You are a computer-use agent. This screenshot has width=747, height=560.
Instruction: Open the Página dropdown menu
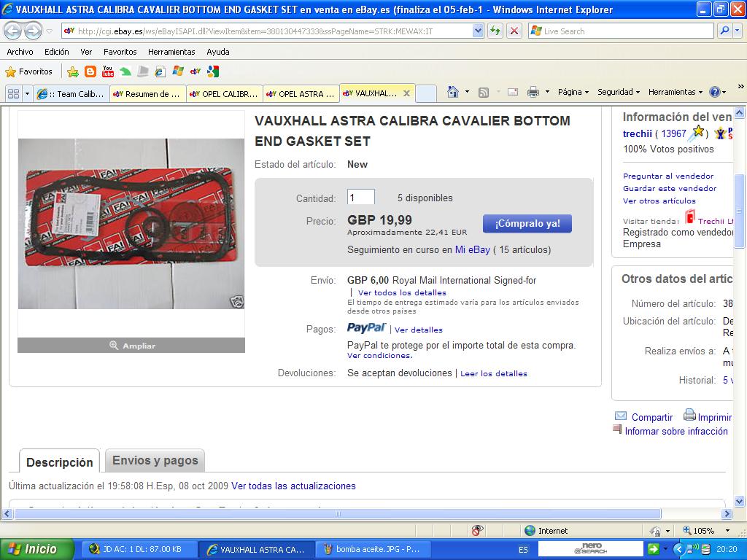click(573, 92)
